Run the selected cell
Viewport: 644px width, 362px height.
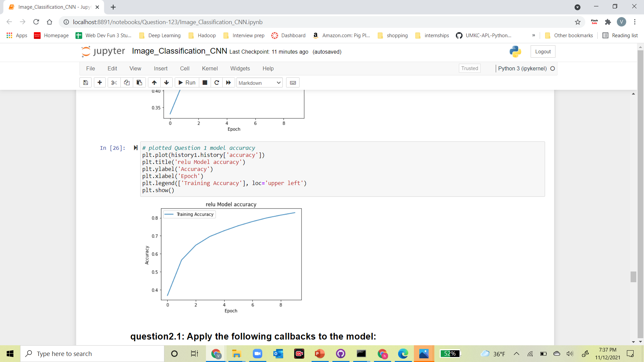pos(186,82)
